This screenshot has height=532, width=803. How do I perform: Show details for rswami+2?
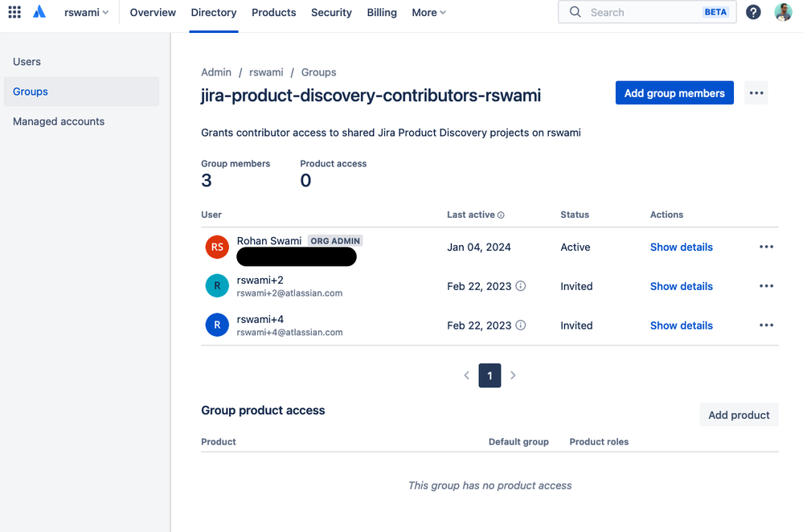681,286
